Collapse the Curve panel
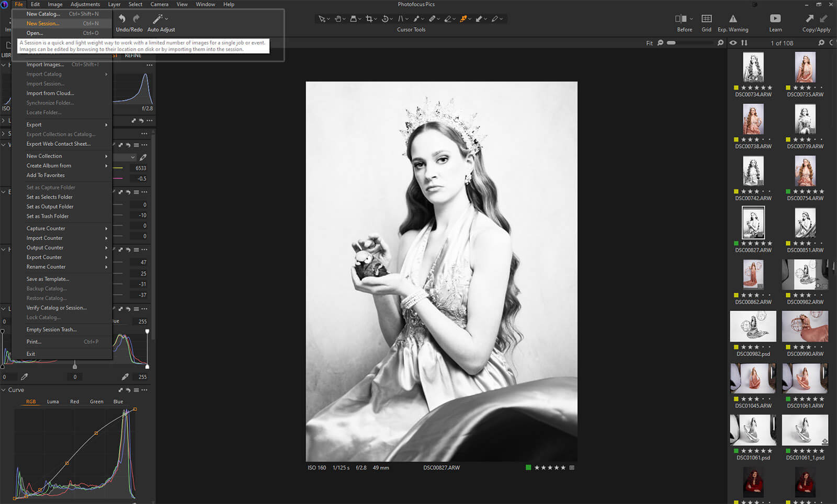This screenshot has width=837, height=504. [x=4, y=390]
